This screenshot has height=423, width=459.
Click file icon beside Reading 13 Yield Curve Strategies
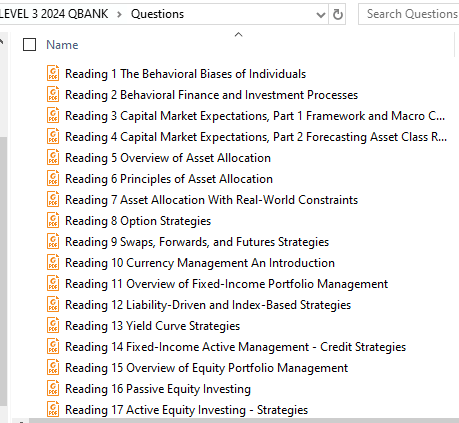click(x=53, y=325)
